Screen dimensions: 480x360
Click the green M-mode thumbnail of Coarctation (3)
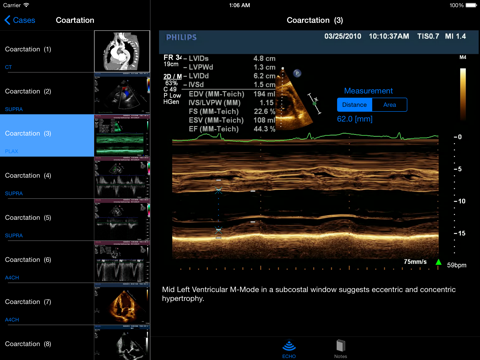122,136
